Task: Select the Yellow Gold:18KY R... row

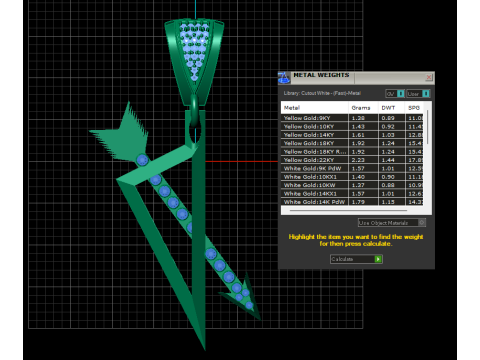Action: click(x=352, y=152)
